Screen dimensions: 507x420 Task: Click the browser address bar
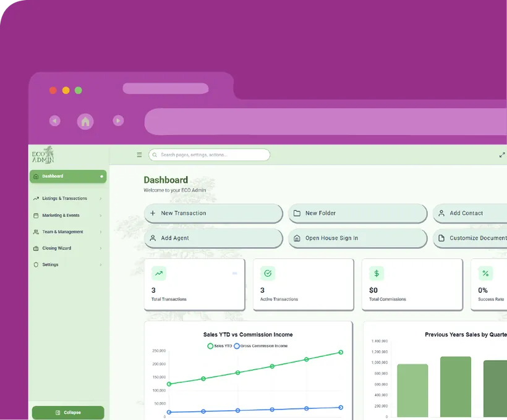click(326, 122)
